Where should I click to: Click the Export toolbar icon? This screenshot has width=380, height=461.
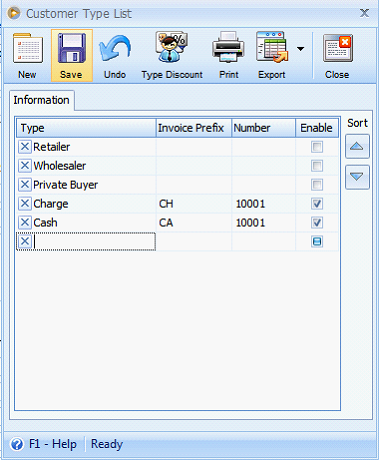tap(272, 55)
